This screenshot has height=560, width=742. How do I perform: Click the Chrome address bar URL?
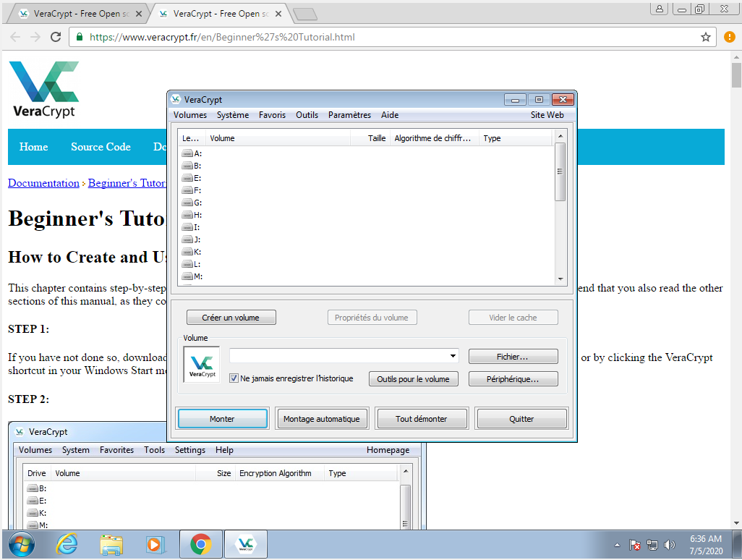point(222,37)
